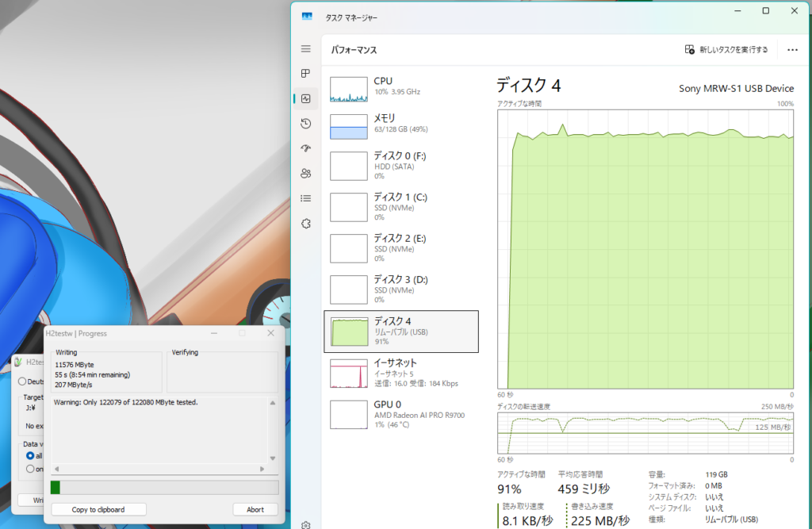Click the Abort button in H2testw

coord(255,510)
